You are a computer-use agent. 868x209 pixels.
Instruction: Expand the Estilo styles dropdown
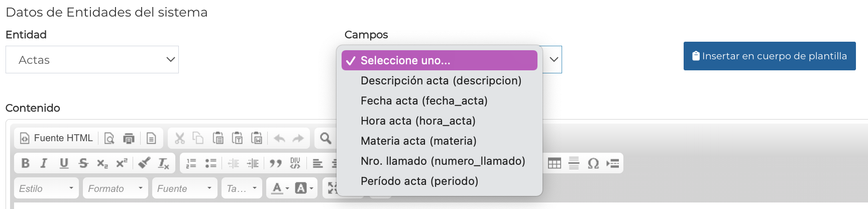pyautogui.click(x=46, y=188)
